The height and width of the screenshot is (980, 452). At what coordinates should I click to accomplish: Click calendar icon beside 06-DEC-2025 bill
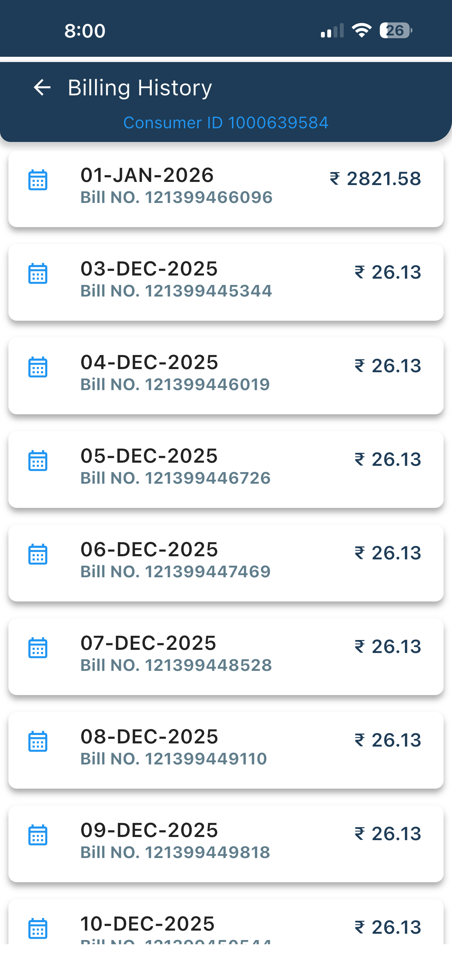click(x=38, y=554)
